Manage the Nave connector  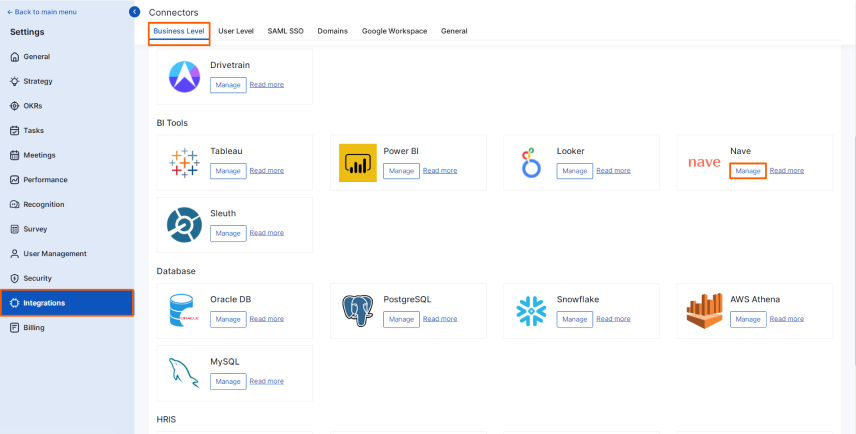(x=748, y=171)
